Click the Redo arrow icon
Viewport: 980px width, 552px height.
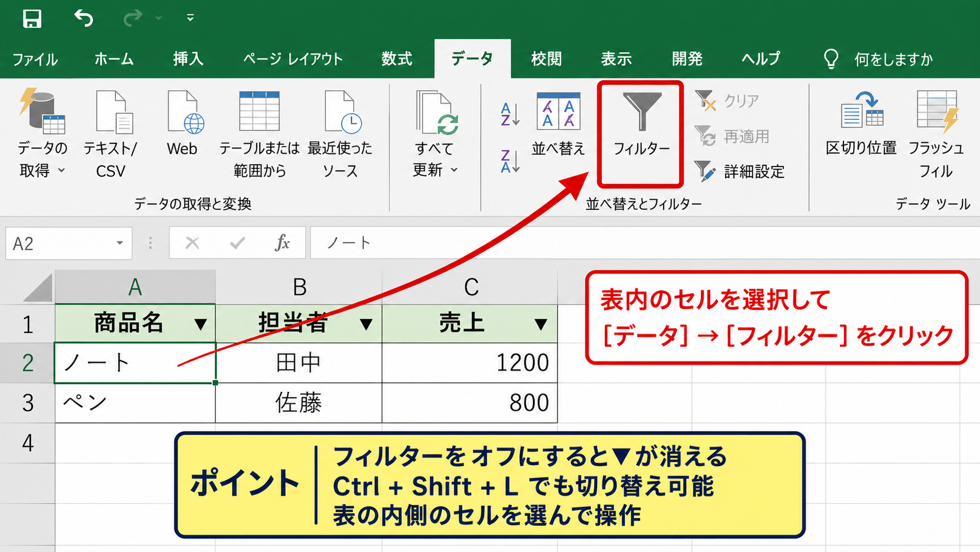click(x=133, y=18)
